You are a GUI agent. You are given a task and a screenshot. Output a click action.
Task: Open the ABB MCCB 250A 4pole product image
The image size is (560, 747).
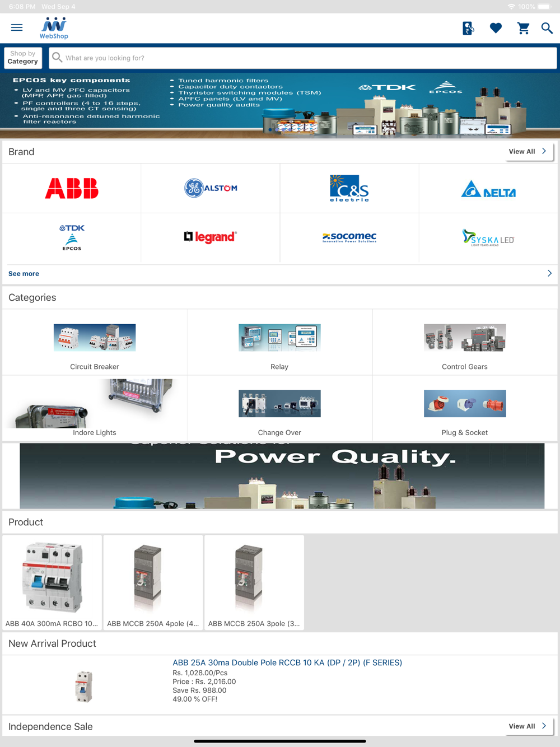coord(147,577)
